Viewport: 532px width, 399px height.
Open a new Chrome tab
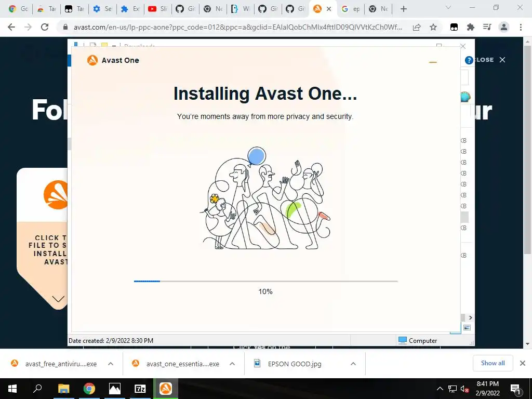403,9
